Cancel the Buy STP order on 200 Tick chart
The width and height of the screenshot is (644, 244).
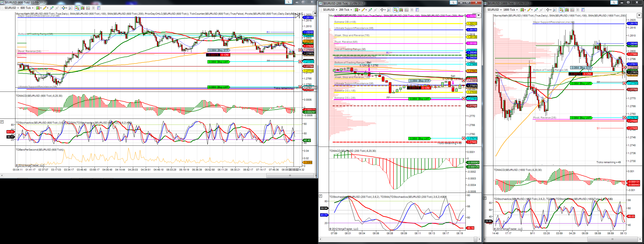point(464,80)
